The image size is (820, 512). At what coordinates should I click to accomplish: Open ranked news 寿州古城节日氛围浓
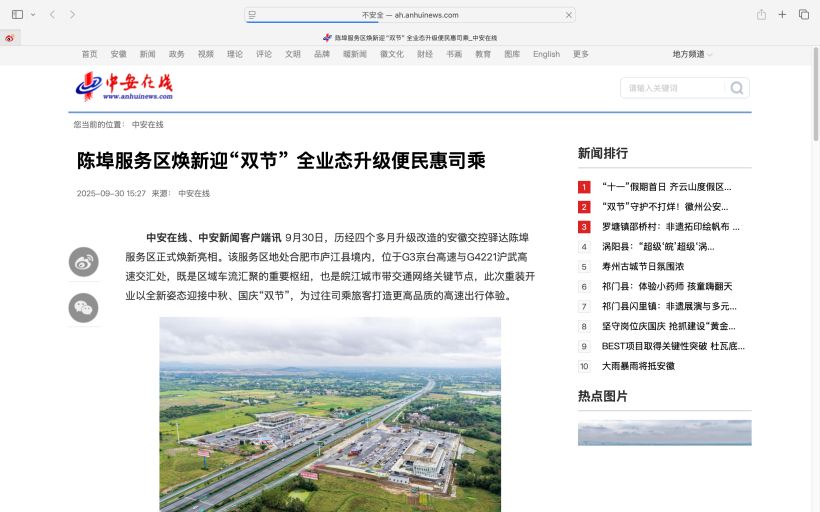(642, 267)
